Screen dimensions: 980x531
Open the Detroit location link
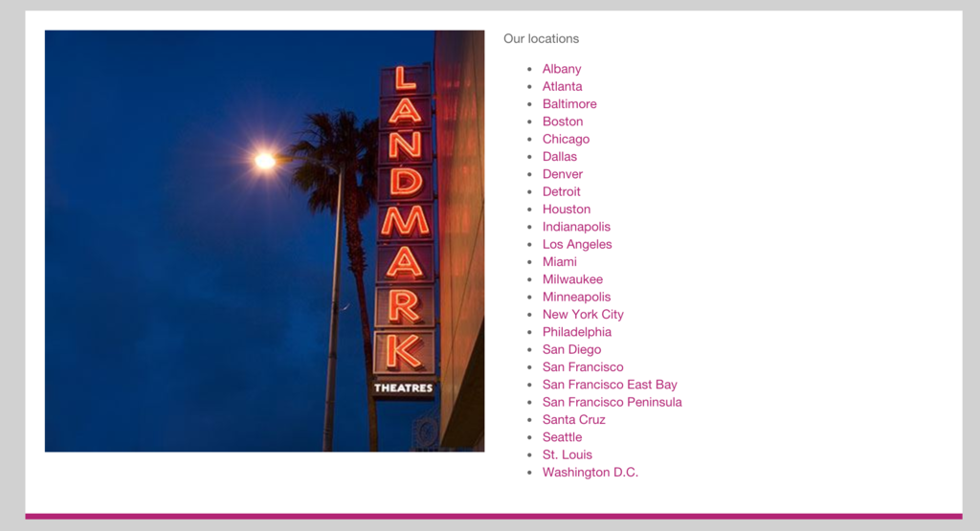561,191
